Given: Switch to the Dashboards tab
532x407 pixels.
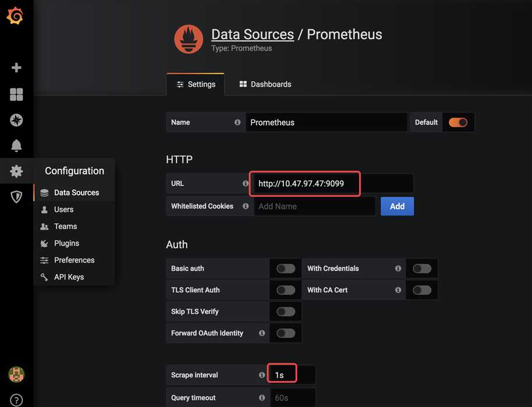Looking at the screenshot, I should [x=265, y=84].
